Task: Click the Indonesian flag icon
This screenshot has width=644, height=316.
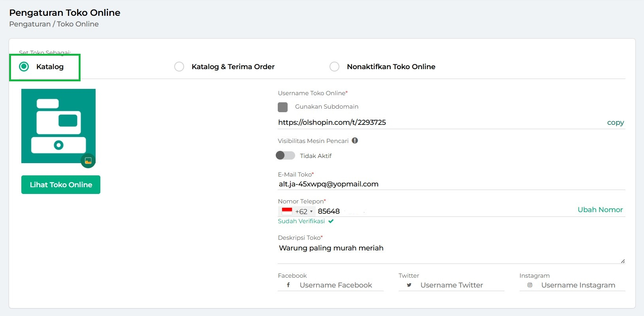Action: pos(287,211)
